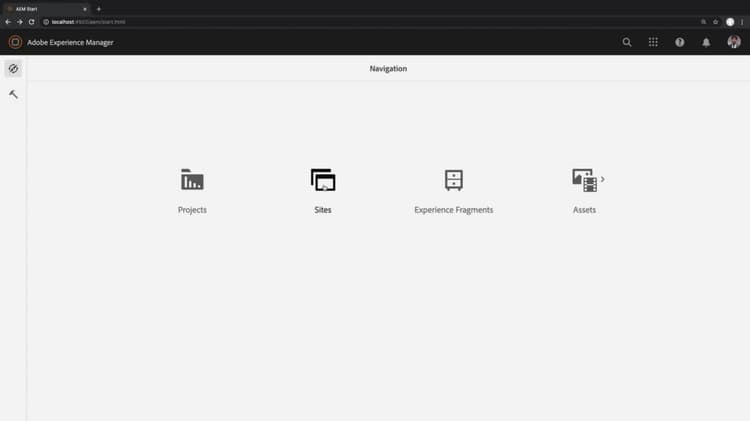Image resolution: width=750 pixels, height=421 pixels.
Task: Click the Sites label
Action: 323,210
